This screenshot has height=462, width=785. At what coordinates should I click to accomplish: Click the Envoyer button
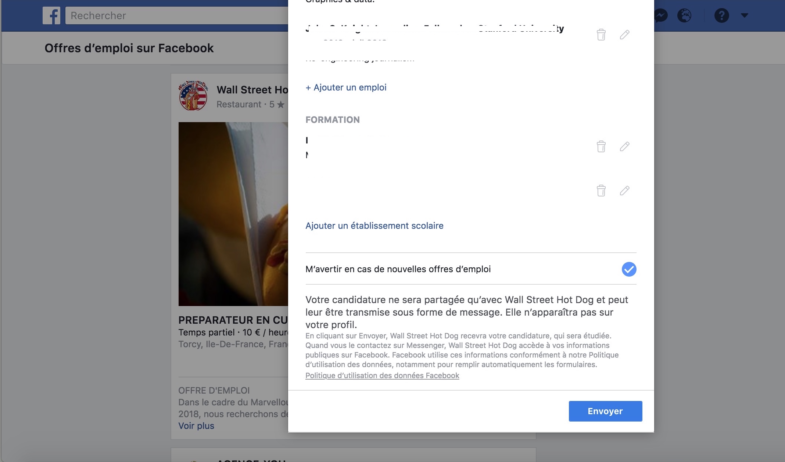click(x=605, y=411)
